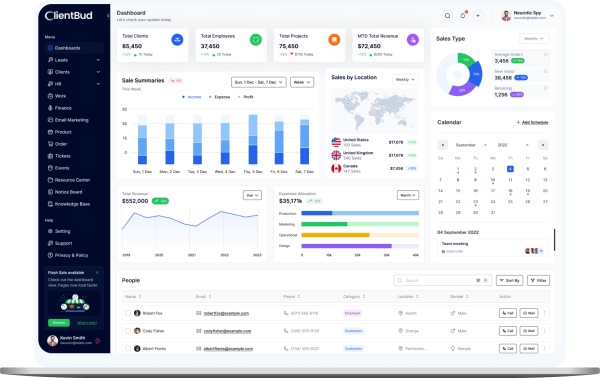This screenshot has height=378, width=600.
Task: Click the Canada flag icon
Action: 336,168
